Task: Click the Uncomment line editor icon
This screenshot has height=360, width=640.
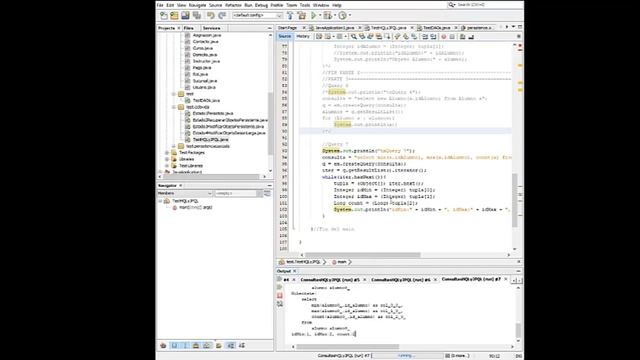Action: [471, 37]
